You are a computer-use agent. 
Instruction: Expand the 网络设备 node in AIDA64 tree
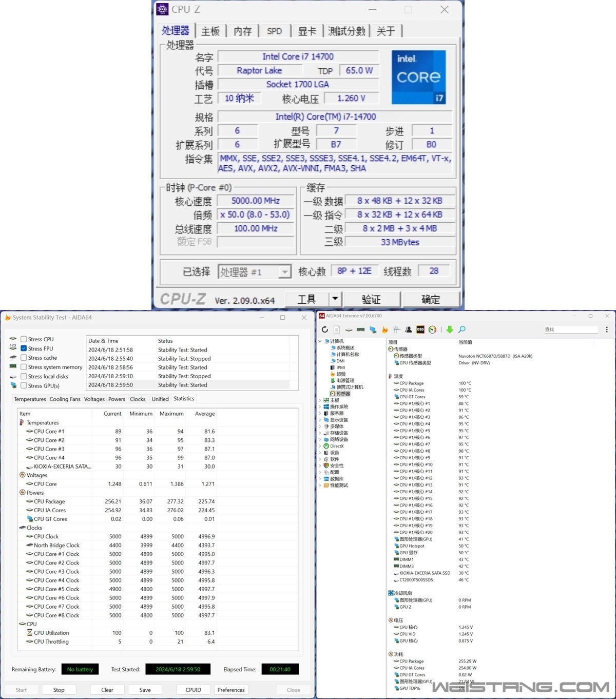pos(320,439)
